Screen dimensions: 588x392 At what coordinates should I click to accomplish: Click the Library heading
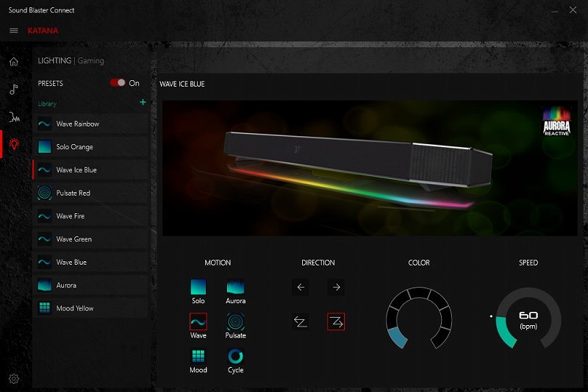(x=47, y=104)
